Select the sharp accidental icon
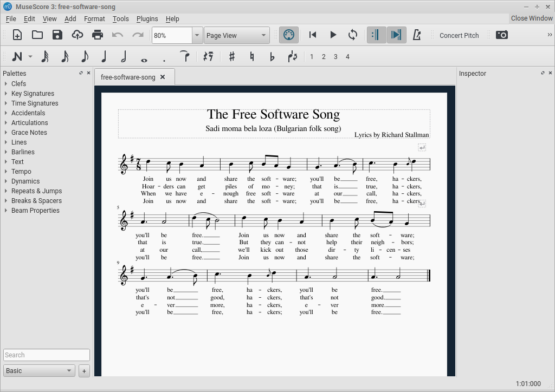 [232, 57]
